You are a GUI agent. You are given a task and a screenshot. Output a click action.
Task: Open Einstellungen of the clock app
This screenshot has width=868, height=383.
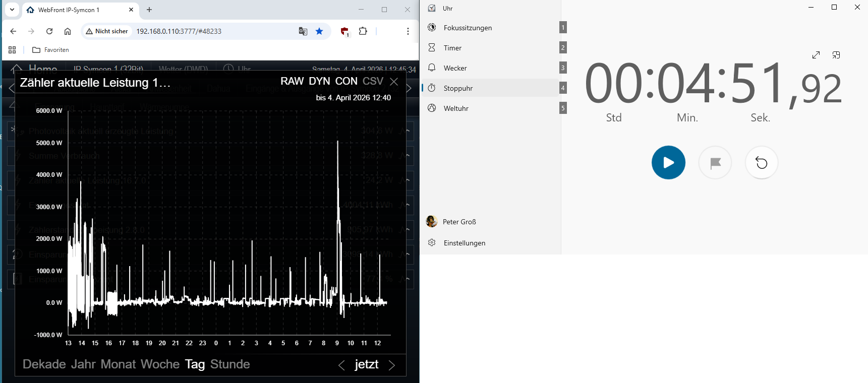pos(464,243)
